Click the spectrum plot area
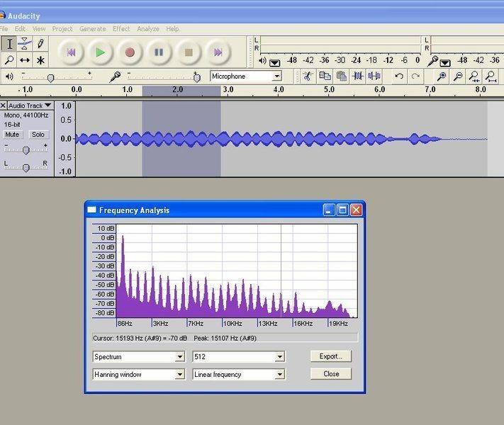The height and width of the screenshot is (425, 504). coord(237,271)
